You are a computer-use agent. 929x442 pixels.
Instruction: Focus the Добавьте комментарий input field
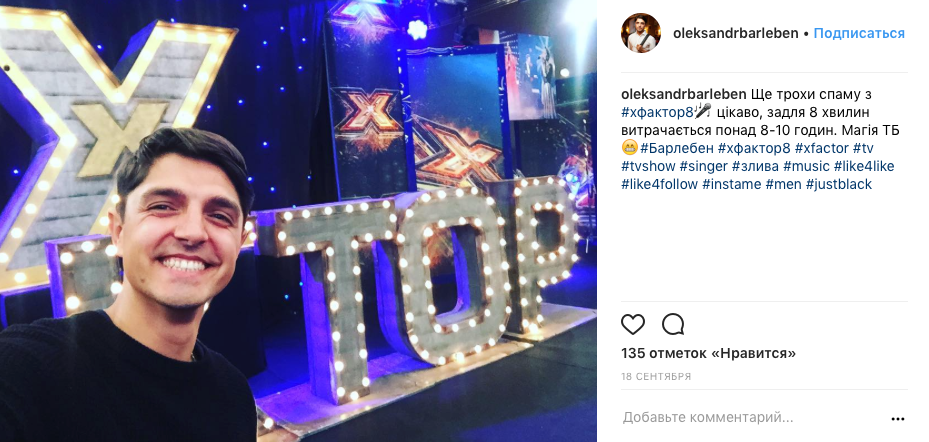click(752, 418)
